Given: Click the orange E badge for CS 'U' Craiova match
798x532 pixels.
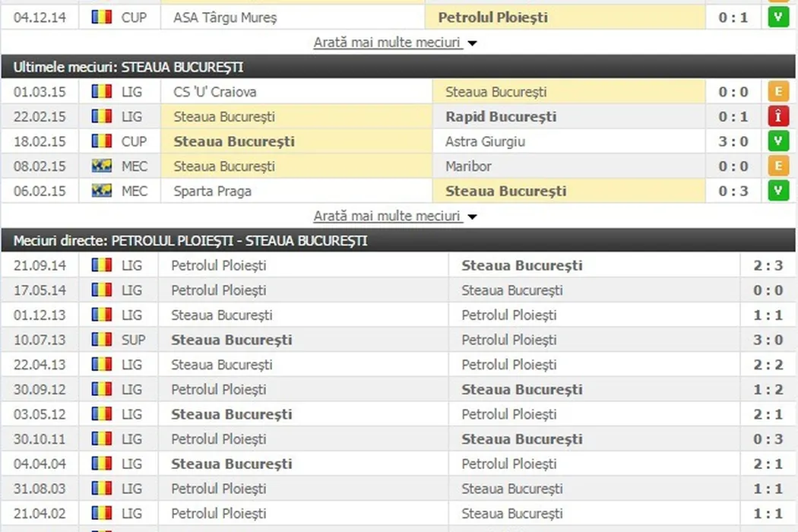Looking at the screenshot, I should (x=778, y=92).
